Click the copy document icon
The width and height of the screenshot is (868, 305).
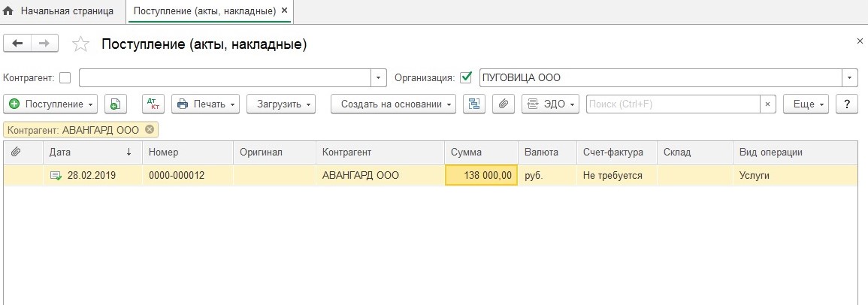tap(116, 104)
